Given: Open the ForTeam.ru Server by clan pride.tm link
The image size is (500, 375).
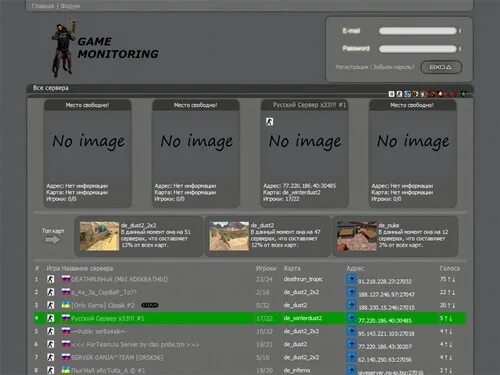Looking at the screenshot, I should (135, 344).
